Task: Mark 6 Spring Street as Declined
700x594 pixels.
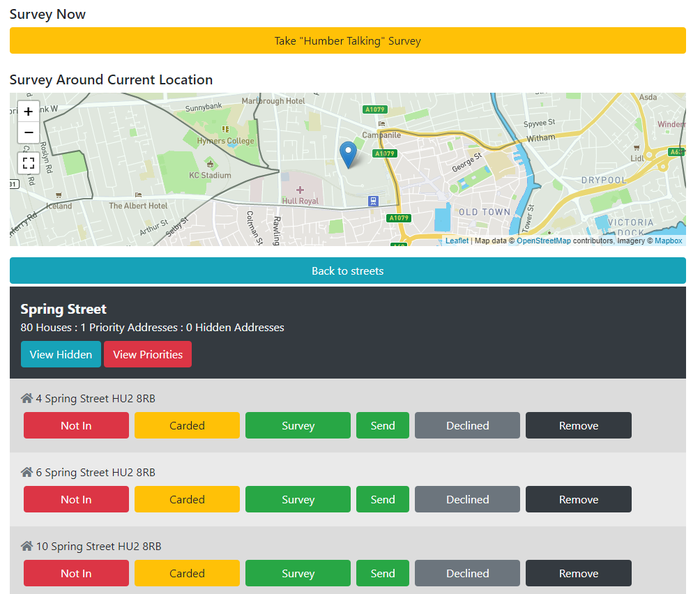Action: click(x=467, y=499)
